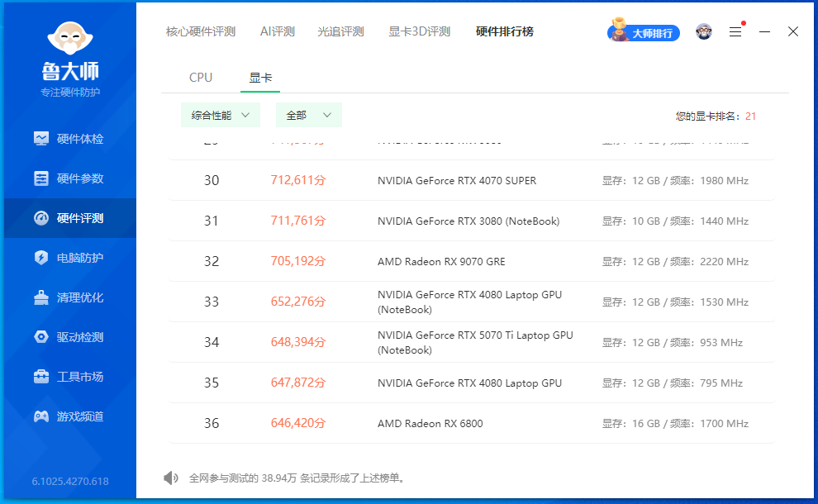
Task: Click rank number 30
Action: coord(212,180)
